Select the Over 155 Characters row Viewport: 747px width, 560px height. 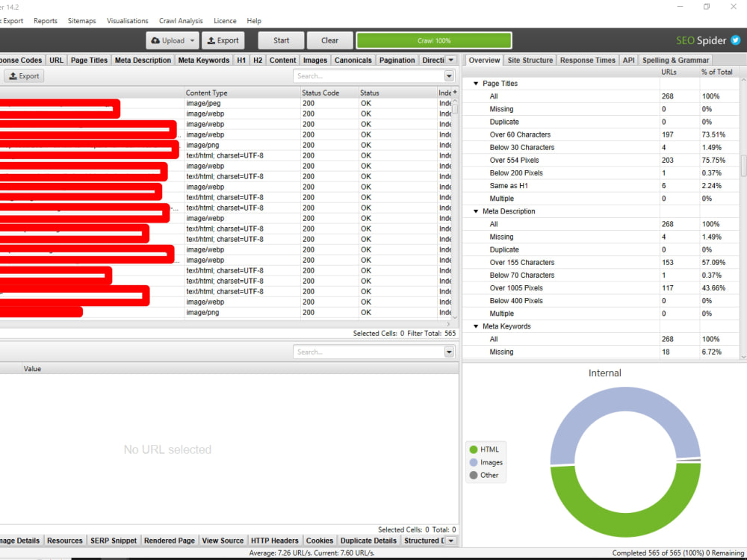point(601,262)
